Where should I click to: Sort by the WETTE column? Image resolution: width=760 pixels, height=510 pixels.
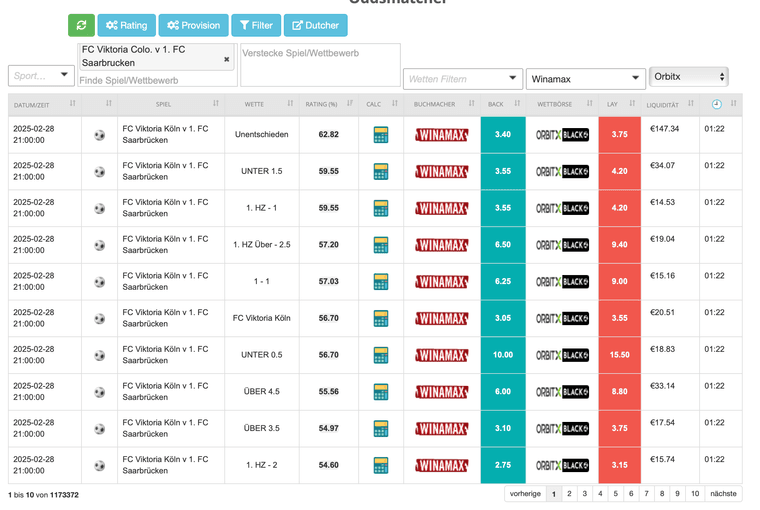(262, 104)
